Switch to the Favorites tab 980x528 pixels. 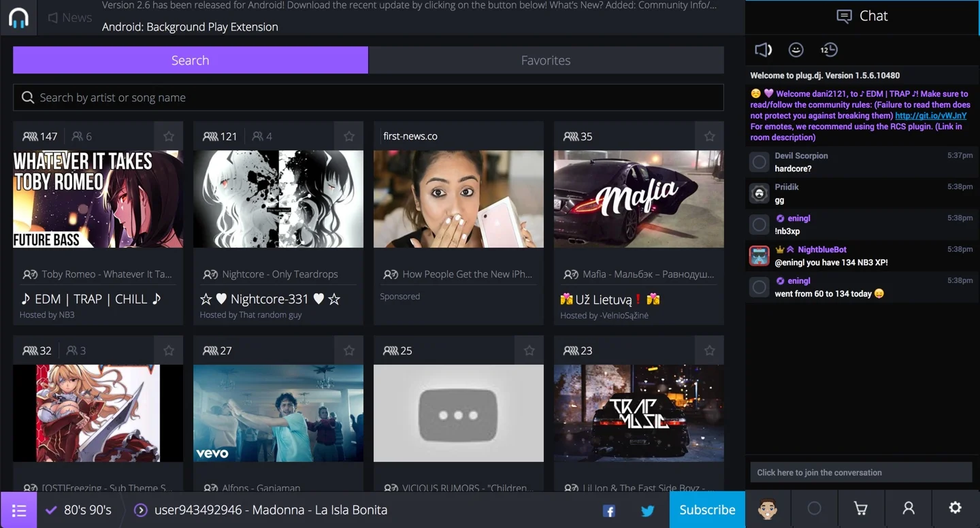[x=546, y=60]
